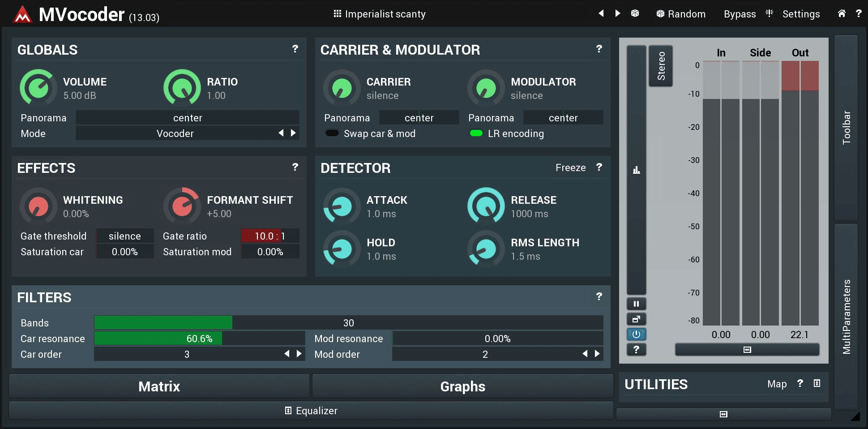The image size is (868, 429).
Task: Increase Mod order with right arrow
Action: coord(597,354)
